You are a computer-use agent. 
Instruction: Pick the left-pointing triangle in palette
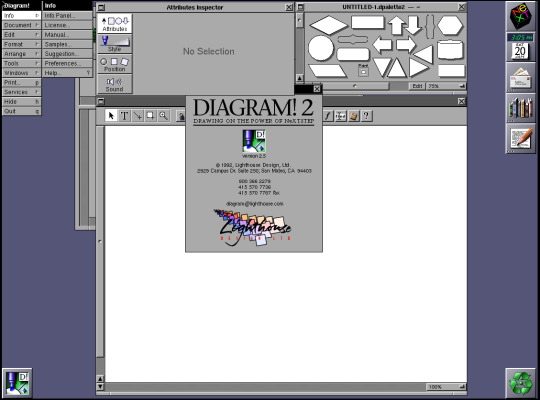tap(424, 54)
